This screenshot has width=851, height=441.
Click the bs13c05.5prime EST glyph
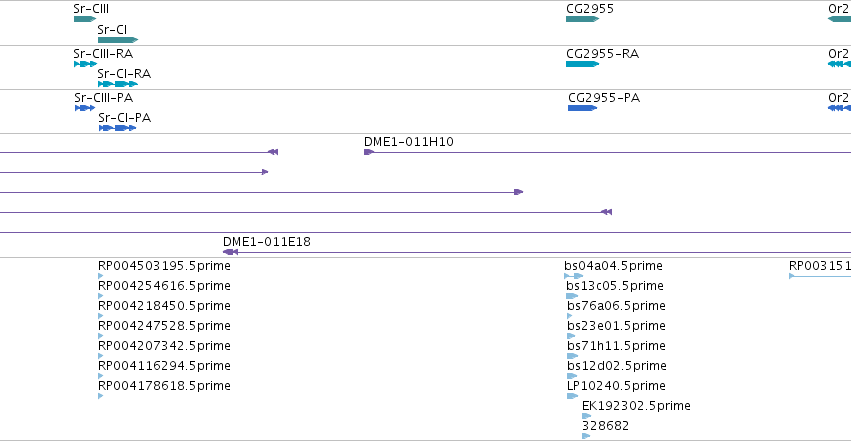pos(571,296)
